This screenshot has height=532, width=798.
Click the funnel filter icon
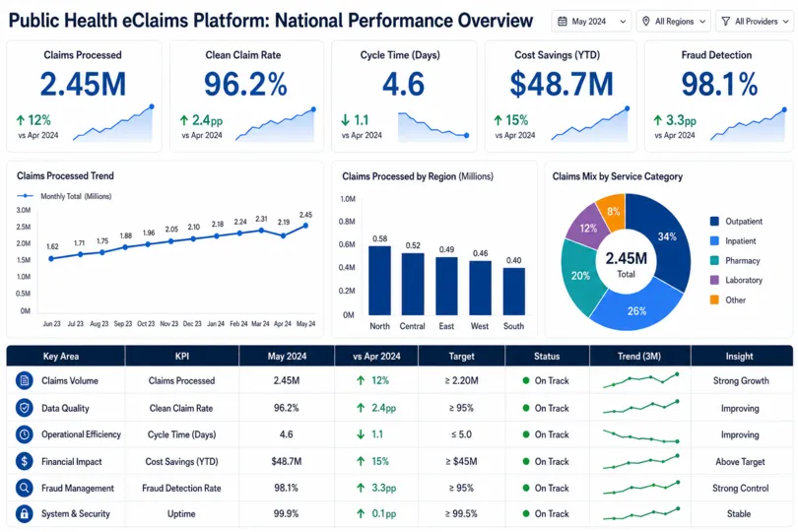point(726,22)
